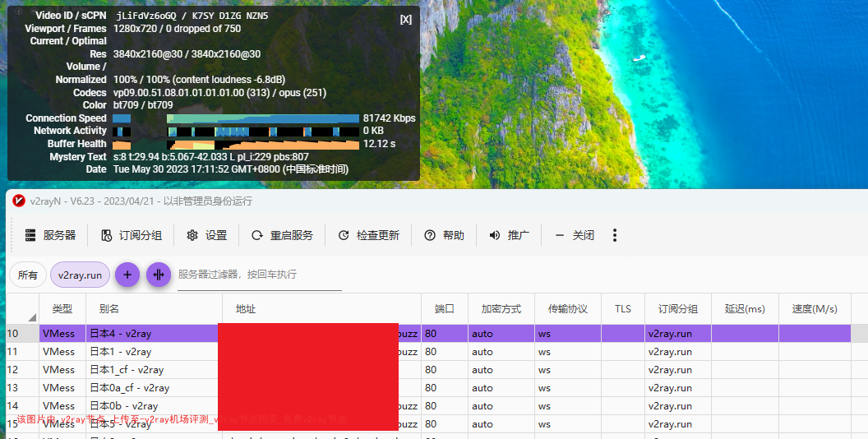Click the Connection Speed graph in stats overlay
Image resolution: width=868 pixels, height=439 pixels.
[236, 118]
